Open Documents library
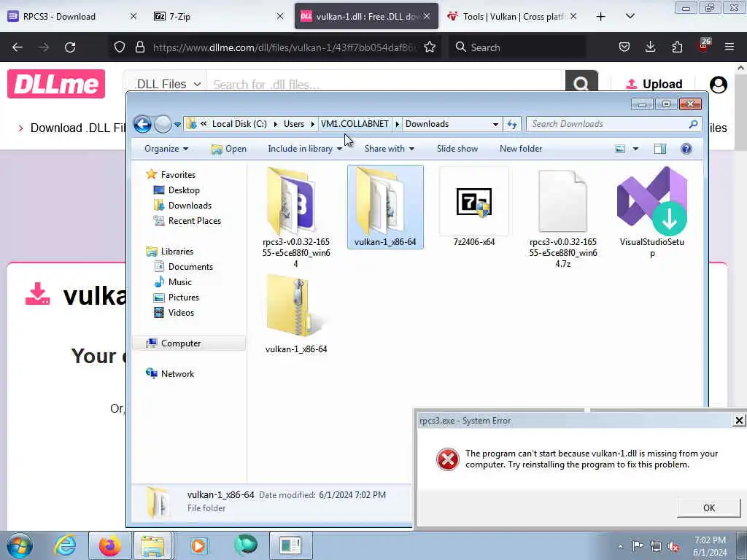The height and width of the screenshot is (560, 747). tap(190, 267)
